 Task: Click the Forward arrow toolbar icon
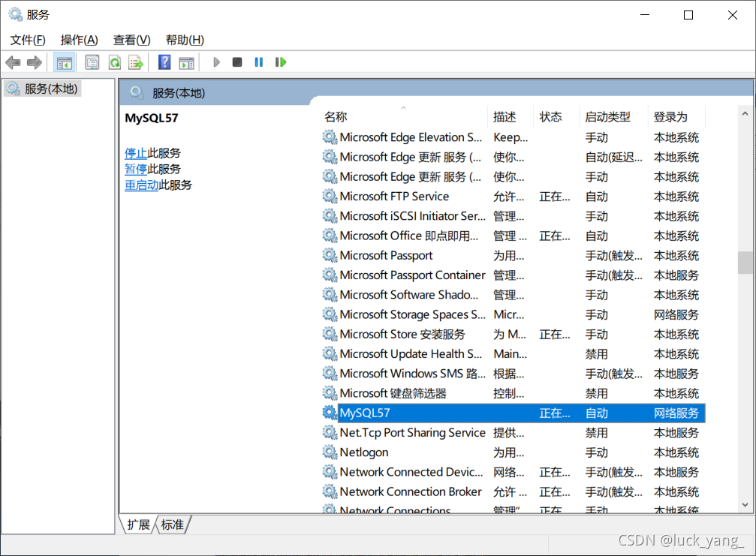[35, 62]
